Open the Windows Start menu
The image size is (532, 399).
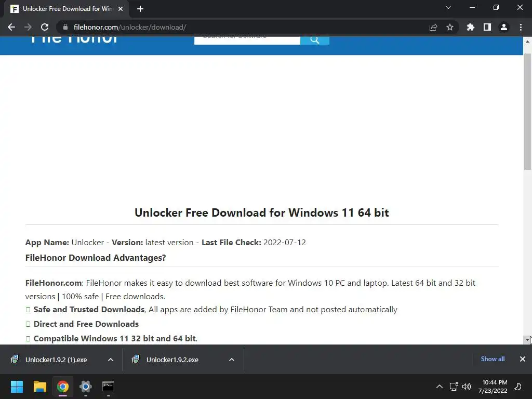pyautogui.click(x=17, y=387)
